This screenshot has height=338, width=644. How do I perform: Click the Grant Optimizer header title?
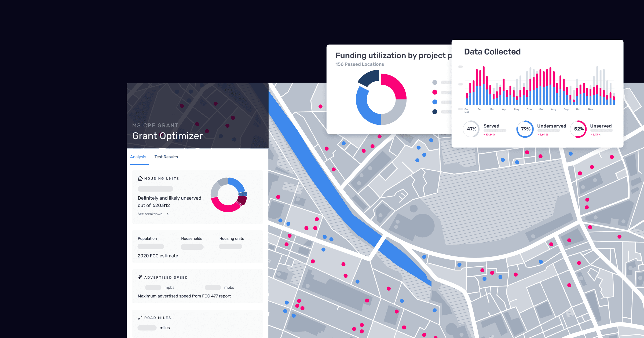(167, 136)
